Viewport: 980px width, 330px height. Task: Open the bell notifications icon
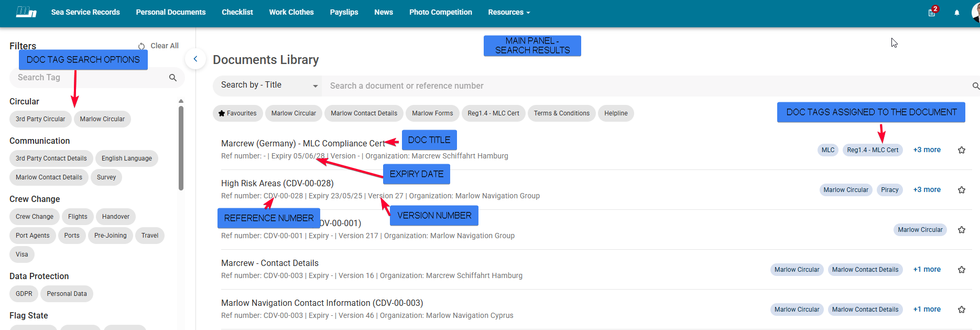[957, 13]
